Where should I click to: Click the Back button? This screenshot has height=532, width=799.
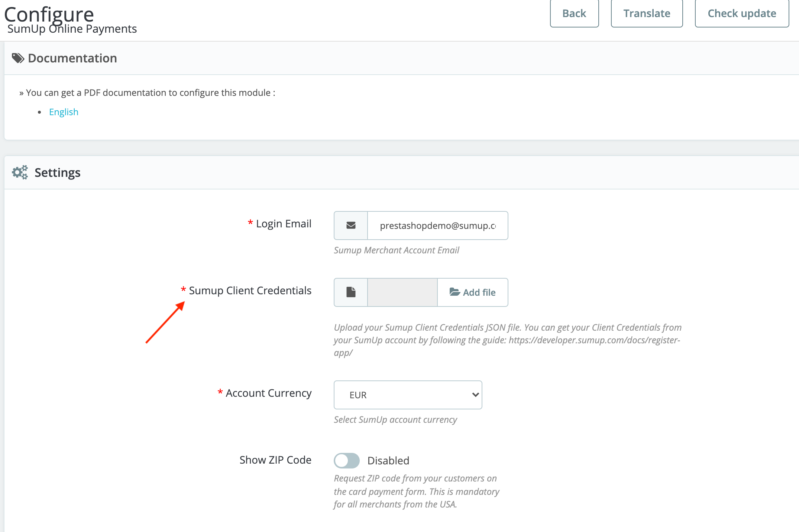pos(574,13)
